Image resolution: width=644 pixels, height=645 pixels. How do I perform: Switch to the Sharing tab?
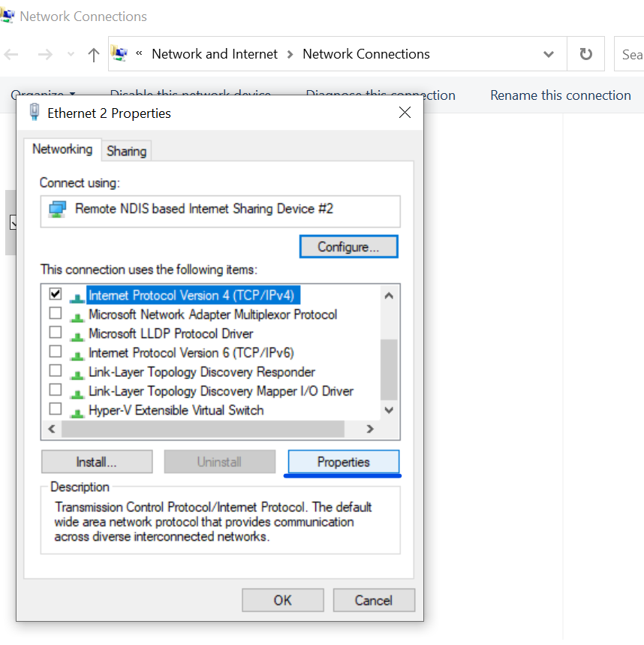(x=126, y=151)
